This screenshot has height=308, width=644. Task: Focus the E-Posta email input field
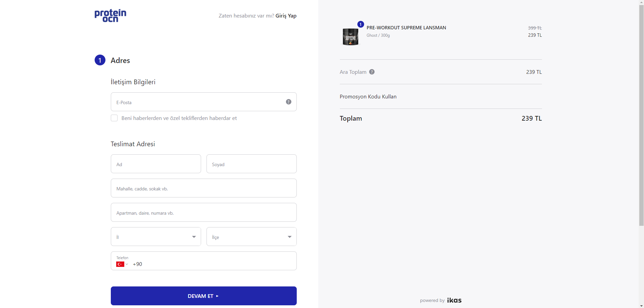click(x=204, y=102)
